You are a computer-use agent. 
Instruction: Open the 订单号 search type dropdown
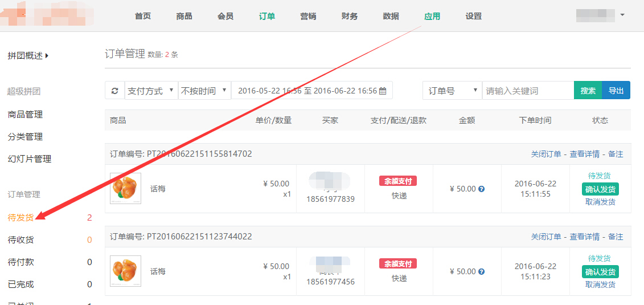(452, 91)
